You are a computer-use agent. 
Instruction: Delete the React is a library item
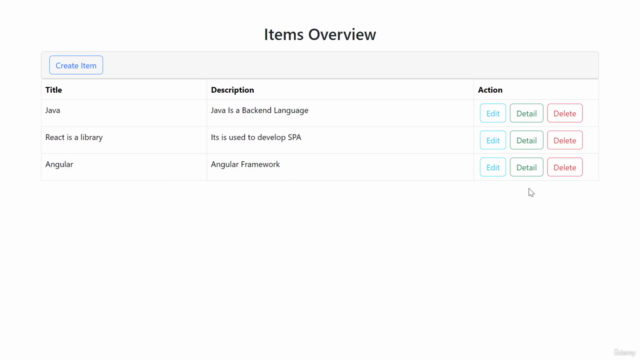565,140
